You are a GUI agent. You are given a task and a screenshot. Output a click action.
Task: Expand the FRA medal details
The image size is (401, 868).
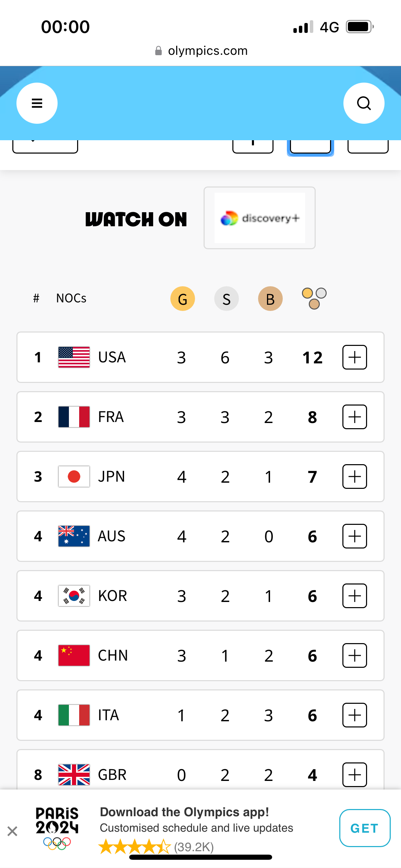[355, 417]
